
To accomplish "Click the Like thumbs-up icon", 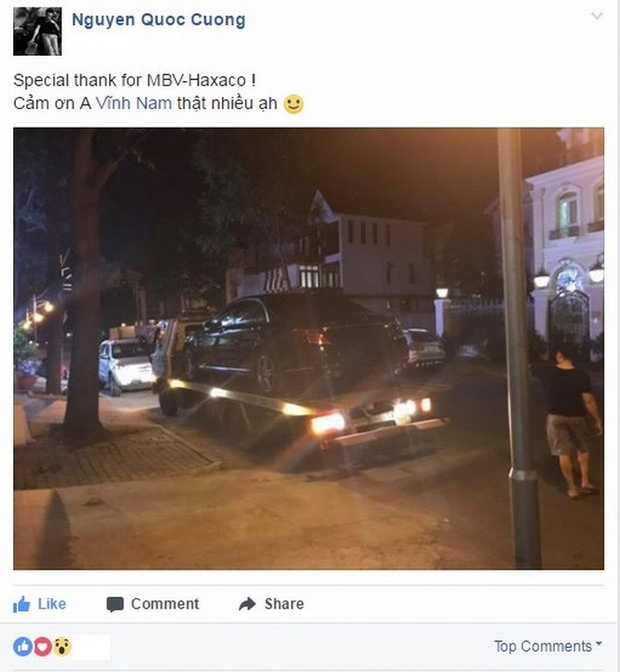I will (21, 604).
